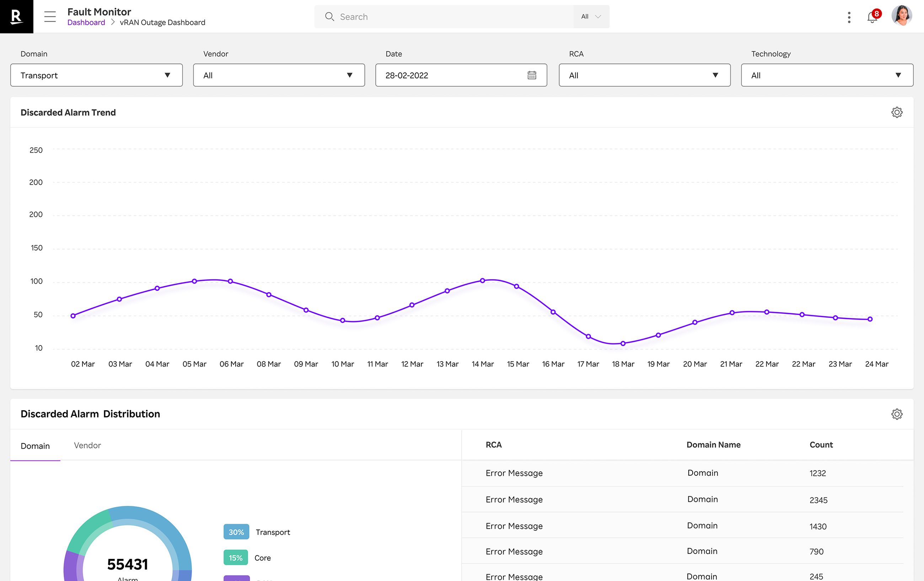Click the Discarded Alarm Trend heading
Screen dimensions: 924x581
pyautogui.click(x=68, y=112)
